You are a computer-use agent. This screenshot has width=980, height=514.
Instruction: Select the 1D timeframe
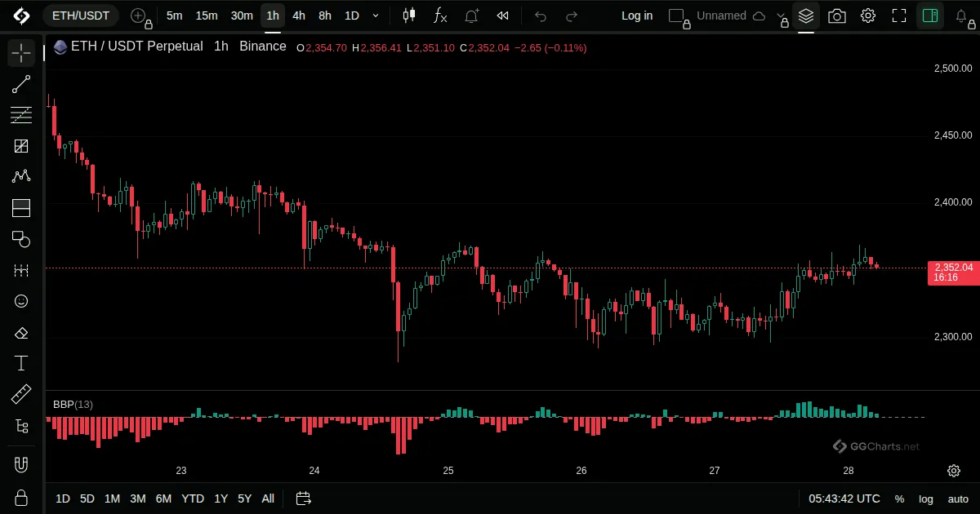(x=352, y=16)
